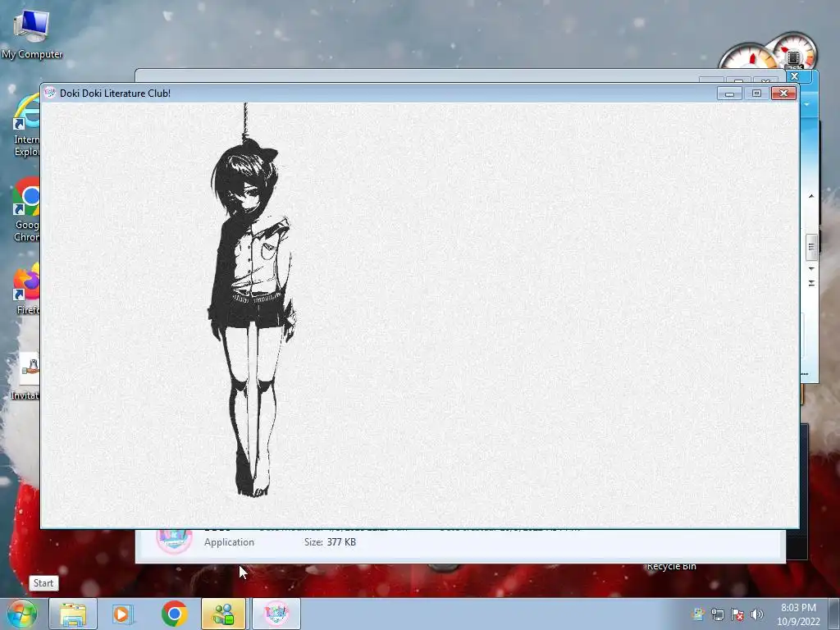Click the 'Size: 377 KB' text in the Explorer window
Screen dimensions: 840x630
[x=330, y=542]
